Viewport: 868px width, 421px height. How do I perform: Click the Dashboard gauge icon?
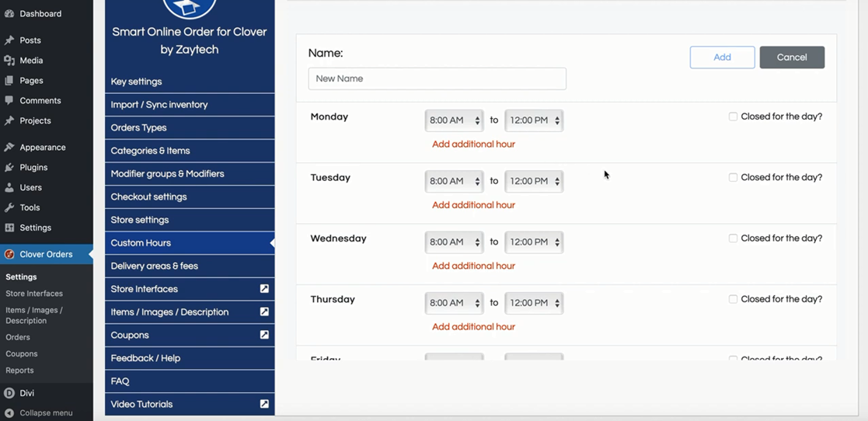pos(9,13)
